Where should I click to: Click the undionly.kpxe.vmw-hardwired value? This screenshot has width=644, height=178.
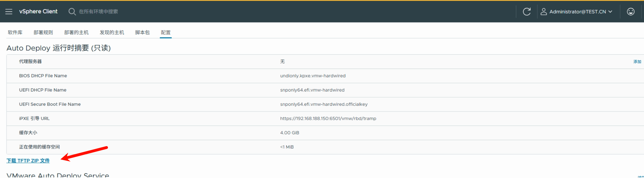[313, 76]
